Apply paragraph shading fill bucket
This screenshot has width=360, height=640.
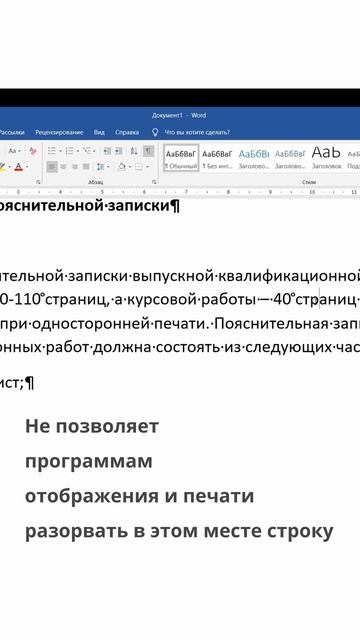point(121,167)
